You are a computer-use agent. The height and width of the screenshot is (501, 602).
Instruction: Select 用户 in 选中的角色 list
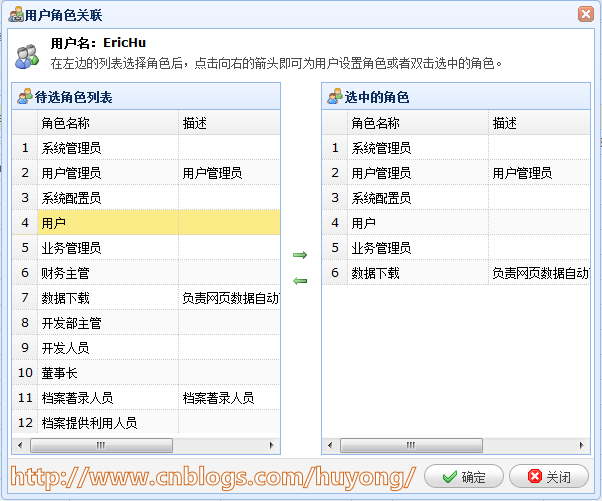click(x=363, y=223)
